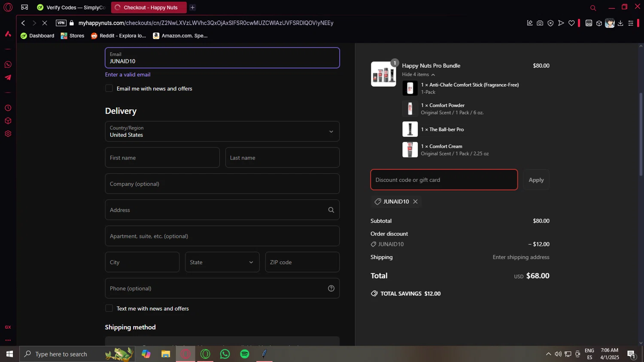Screen dimensions: 644x362
Task: Click Comfort Cream item thumbnail
Action: coord(410,150)
